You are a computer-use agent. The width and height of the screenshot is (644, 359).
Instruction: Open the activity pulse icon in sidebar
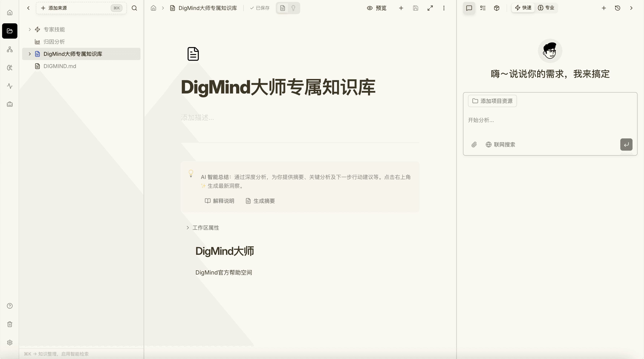(x=10, y=86)
